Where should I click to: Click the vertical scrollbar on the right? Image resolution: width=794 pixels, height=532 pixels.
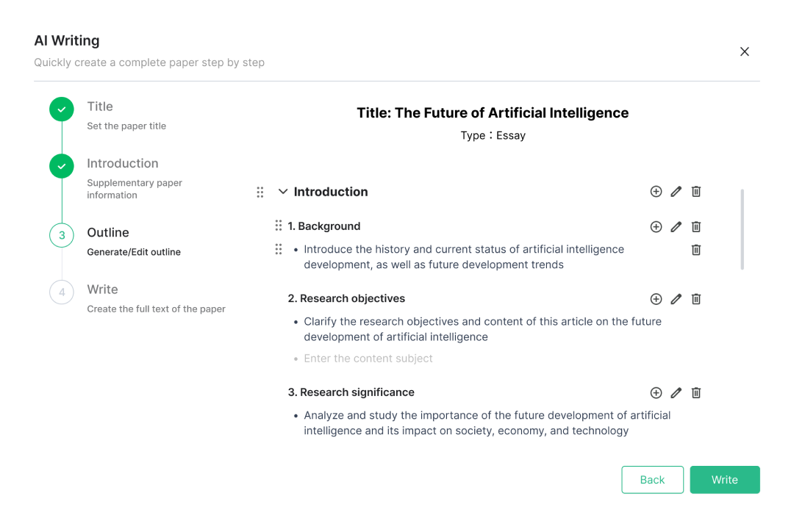click(743, 228)
